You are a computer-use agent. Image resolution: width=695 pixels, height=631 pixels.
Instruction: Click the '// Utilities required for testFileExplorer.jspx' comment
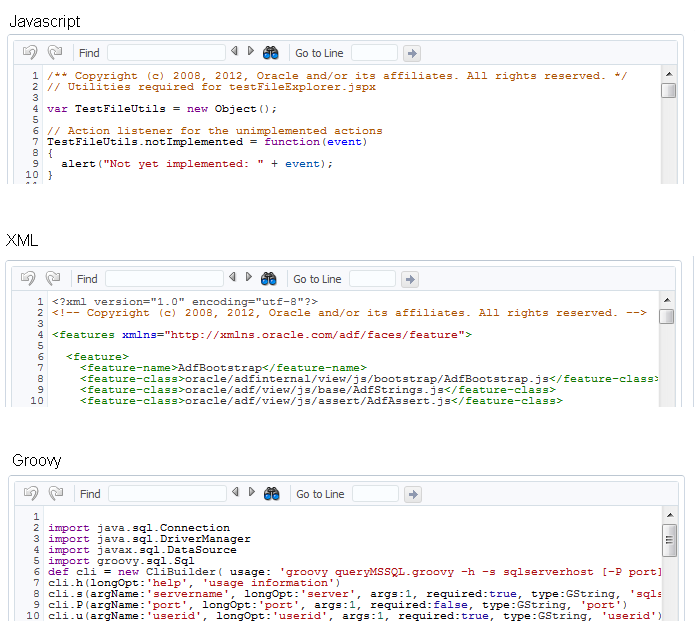[211, 87]
